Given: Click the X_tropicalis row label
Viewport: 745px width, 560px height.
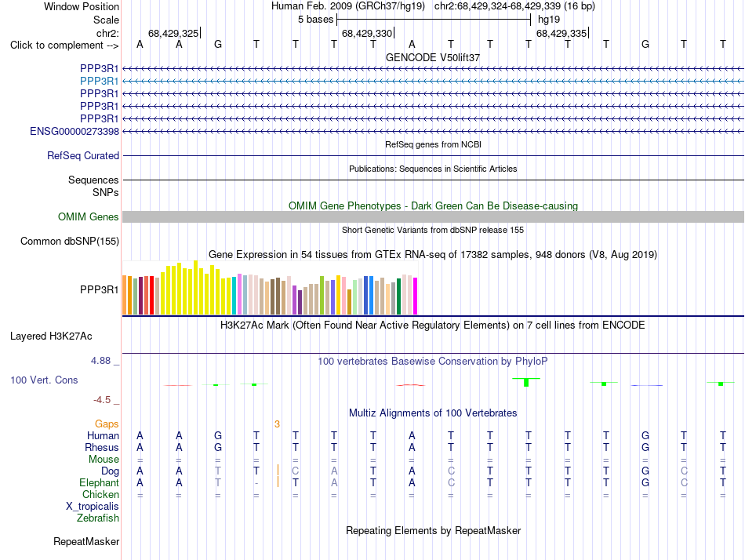Looking at the screenshot, I should pyautogui.click(x=93, y=507).
